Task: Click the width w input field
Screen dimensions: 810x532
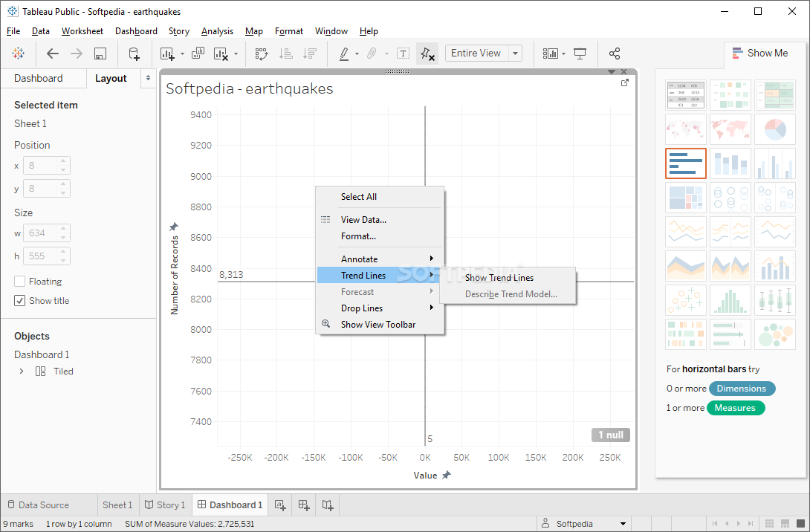Action: tap(42, 233)
